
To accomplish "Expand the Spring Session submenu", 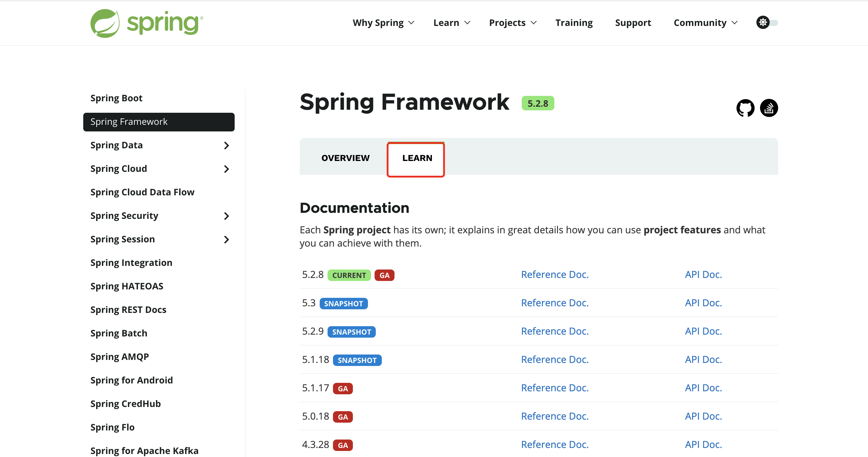I will click(x=227, y=239).
